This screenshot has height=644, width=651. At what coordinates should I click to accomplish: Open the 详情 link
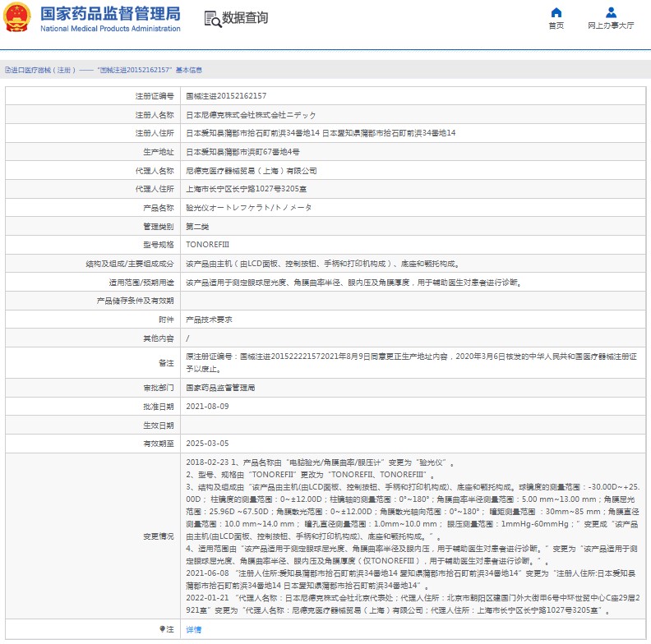click(193, 629)
